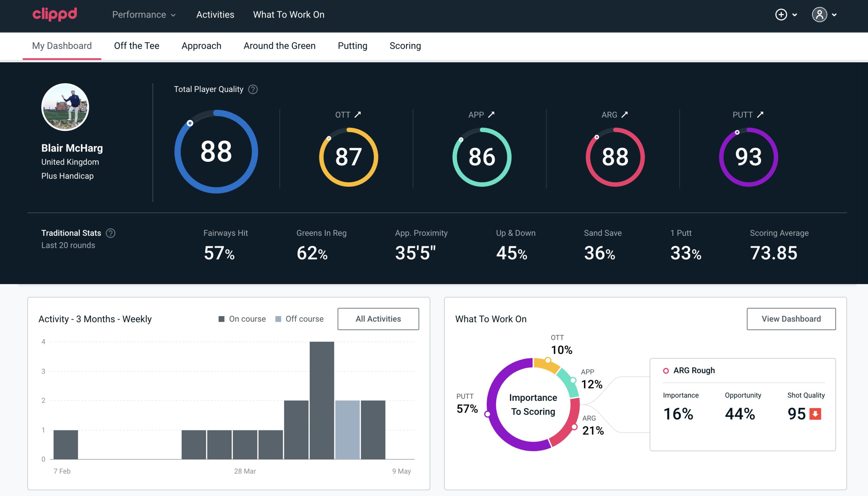The width and height of the screenshot is (868, 496).
Task: Click the Traditional Stats help icon
Action: [110, 233]
